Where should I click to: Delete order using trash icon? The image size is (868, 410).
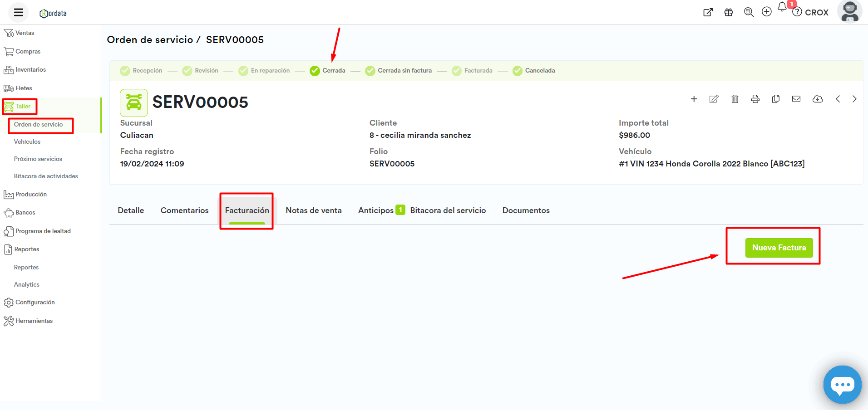(x=735, y=99)
